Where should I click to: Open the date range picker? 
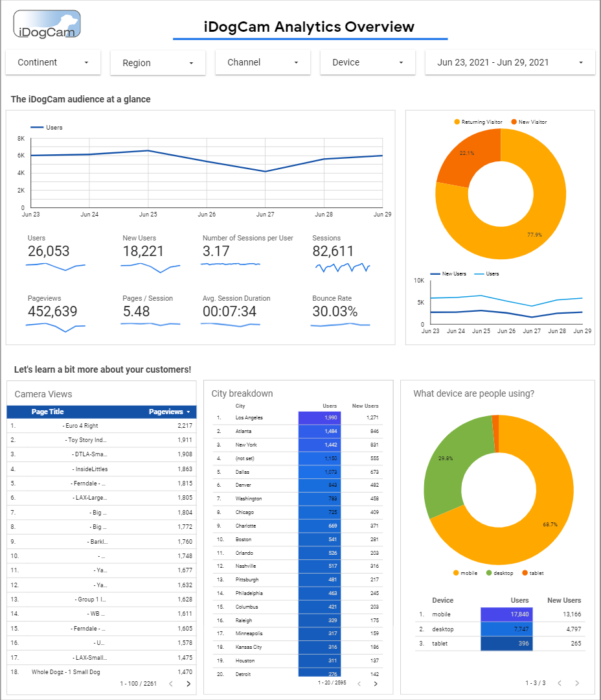click(x=510, y=62)
